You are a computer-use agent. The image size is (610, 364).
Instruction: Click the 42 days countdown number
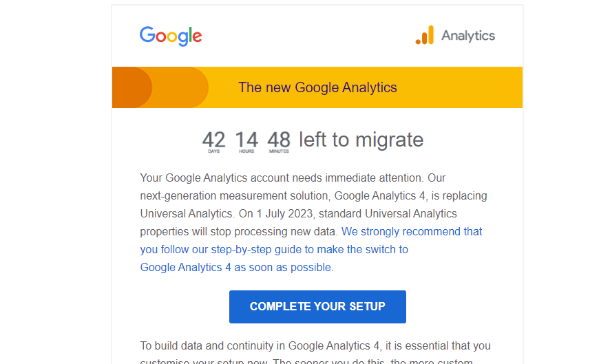[x=213, y=139]
